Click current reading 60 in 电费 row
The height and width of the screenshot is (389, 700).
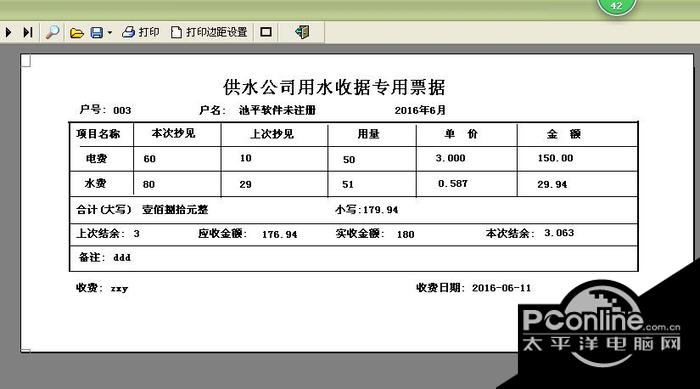point(150,159)
